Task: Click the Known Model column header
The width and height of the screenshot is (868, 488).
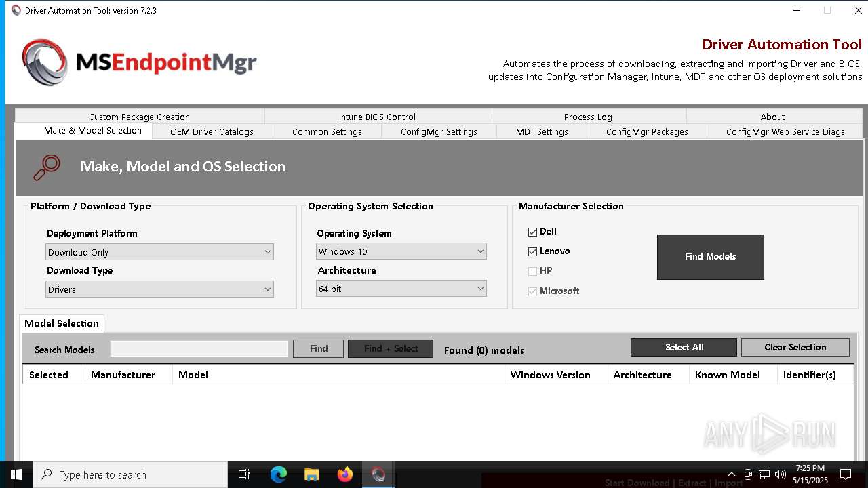Action: click(x=733, y=375)
